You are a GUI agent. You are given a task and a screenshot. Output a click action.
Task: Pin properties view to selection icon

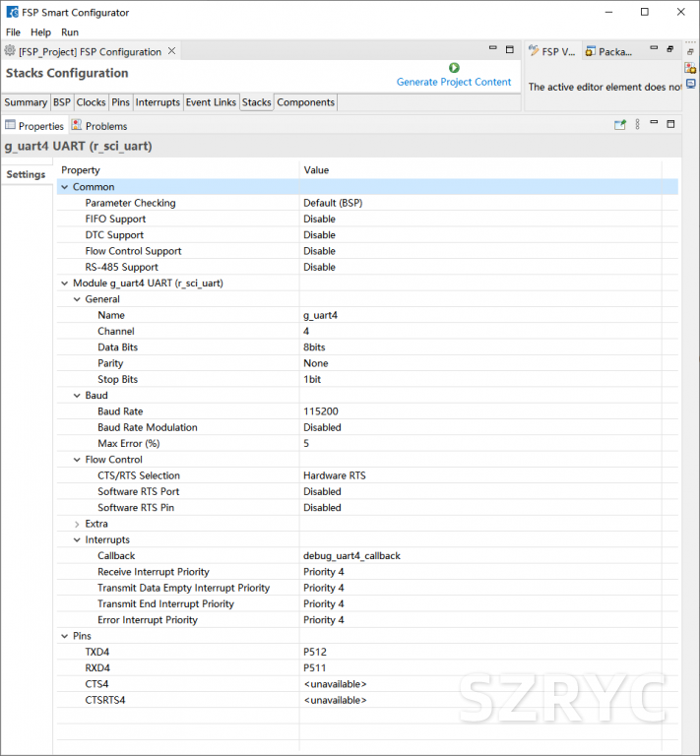pyautogui.click(x=620, y=125)
